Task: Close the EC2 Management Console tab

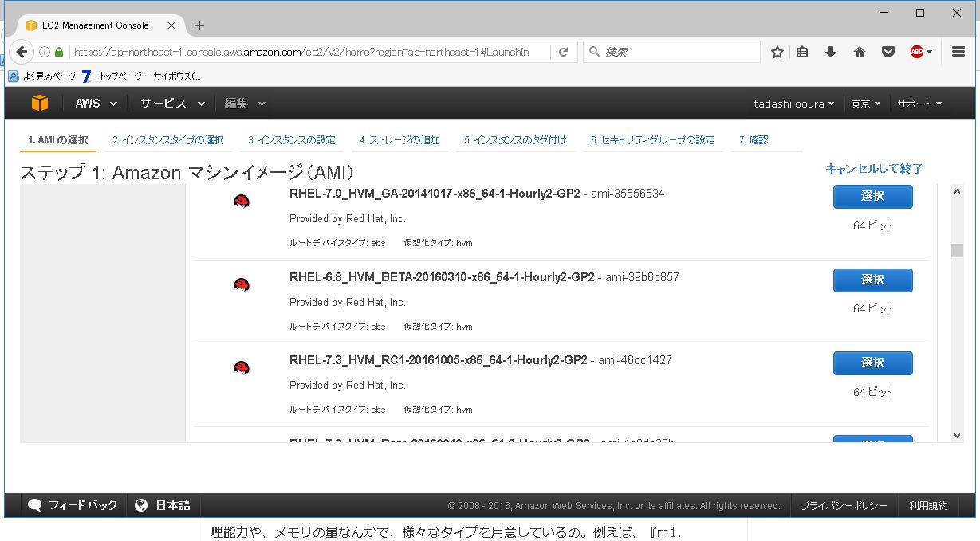Action: [x=171, y=25]
